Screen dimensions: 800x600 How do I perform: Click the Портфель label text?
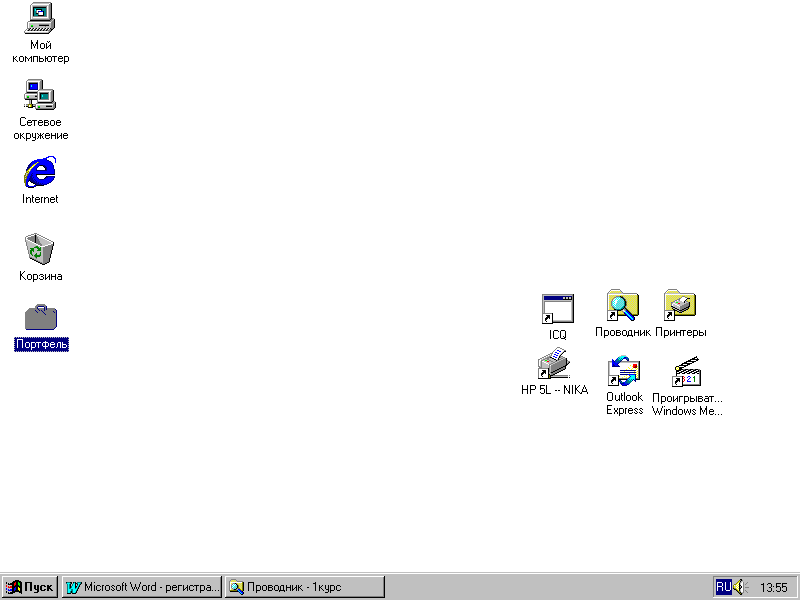tap(41, 344)
